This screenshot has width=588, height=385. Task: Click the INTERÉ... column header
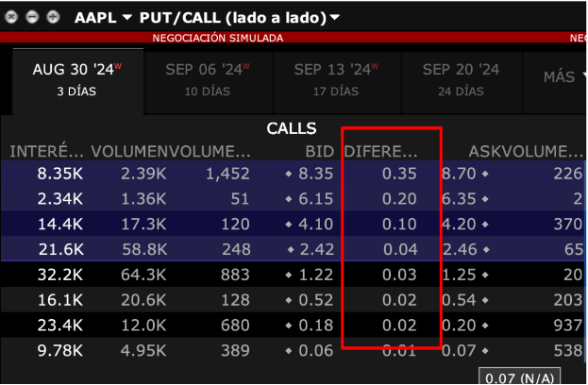[x=47, y=151]
